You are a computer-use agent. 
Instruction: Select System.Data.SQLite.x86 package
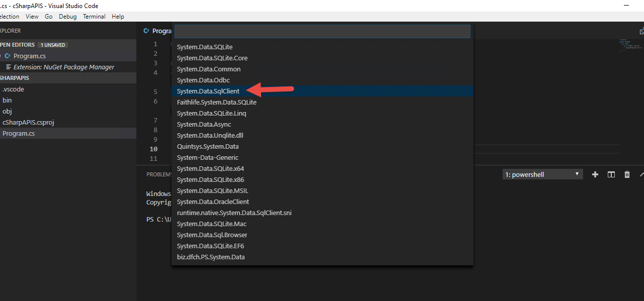pyautogui.click(x=322, y=179)
